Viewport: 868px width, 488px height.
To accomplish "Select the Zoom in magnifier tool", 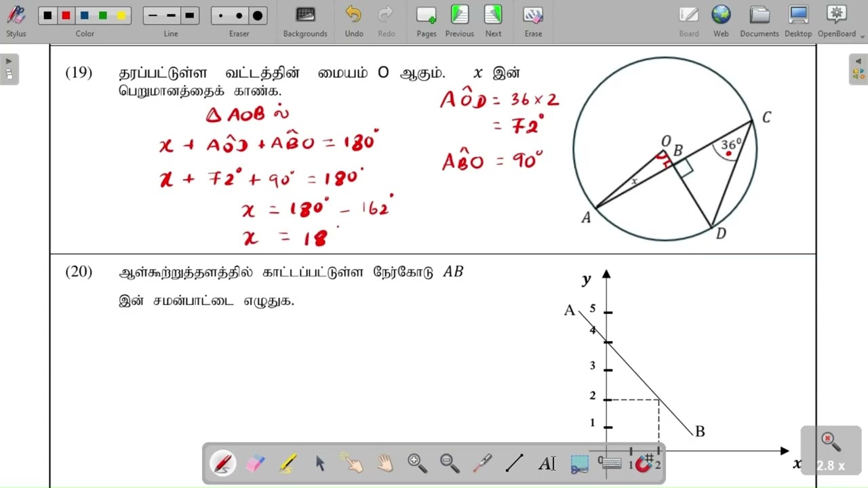I will click(417, 464).
